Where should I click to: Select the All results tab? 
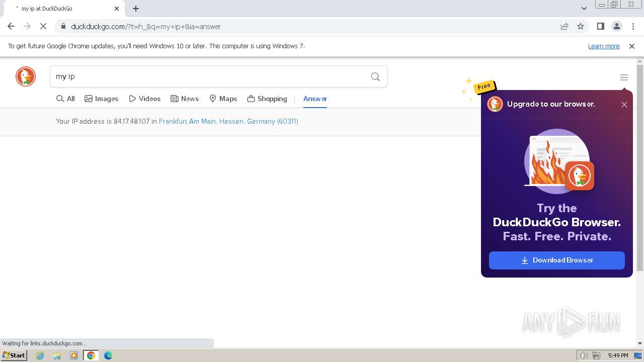click(65, 99)
